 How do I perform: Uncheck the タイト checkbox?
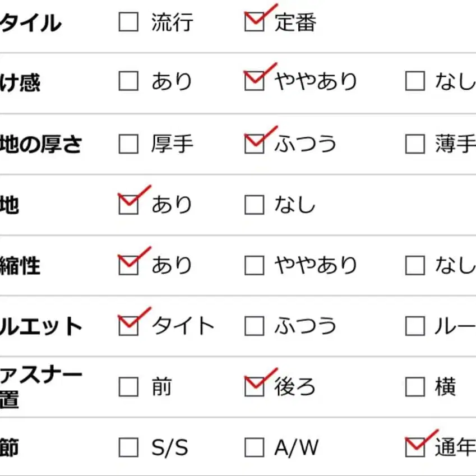click(128, 326)
